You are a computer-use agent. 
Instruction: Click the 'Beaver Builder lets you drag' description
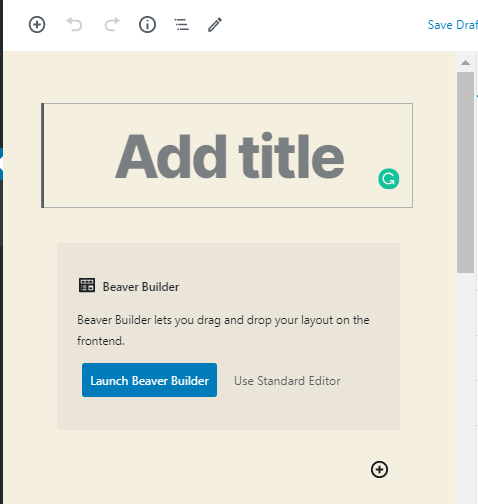click(223, 330)
